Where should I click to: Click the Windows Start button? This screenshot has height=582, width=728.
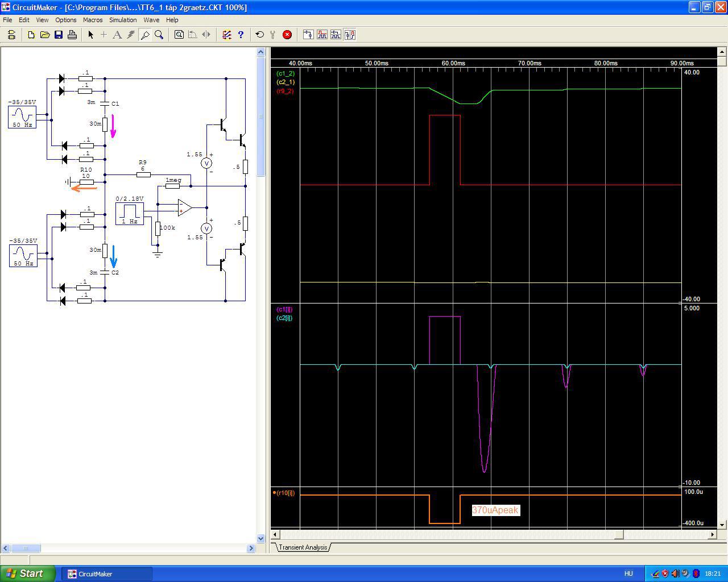point(27,573)
